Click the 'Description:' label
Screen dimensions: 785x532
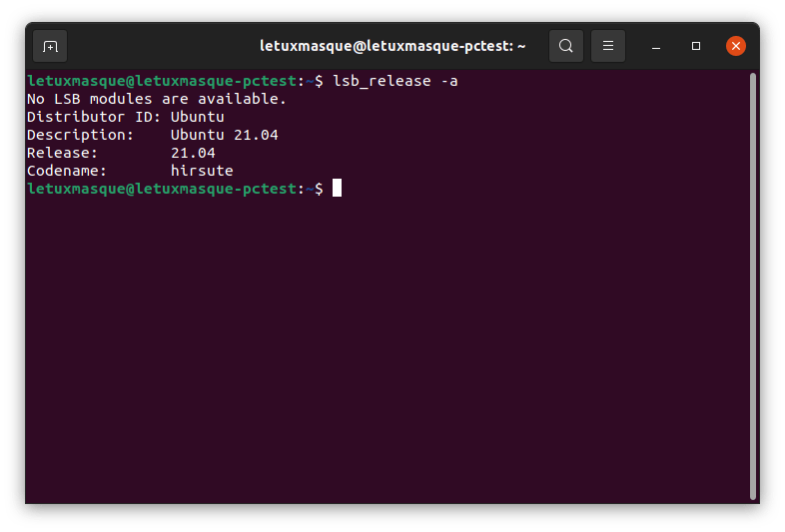80,135
